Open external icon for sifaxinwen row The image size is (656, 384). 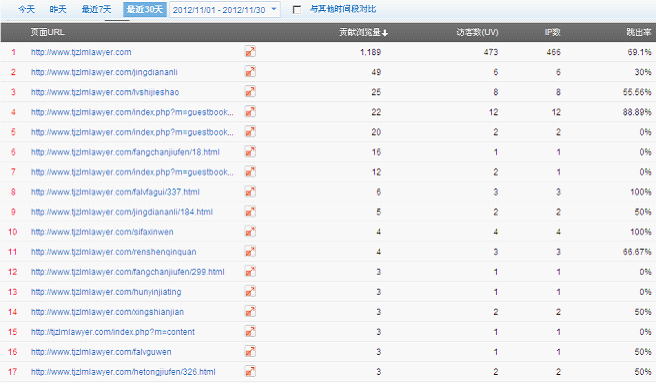(250, 231)
